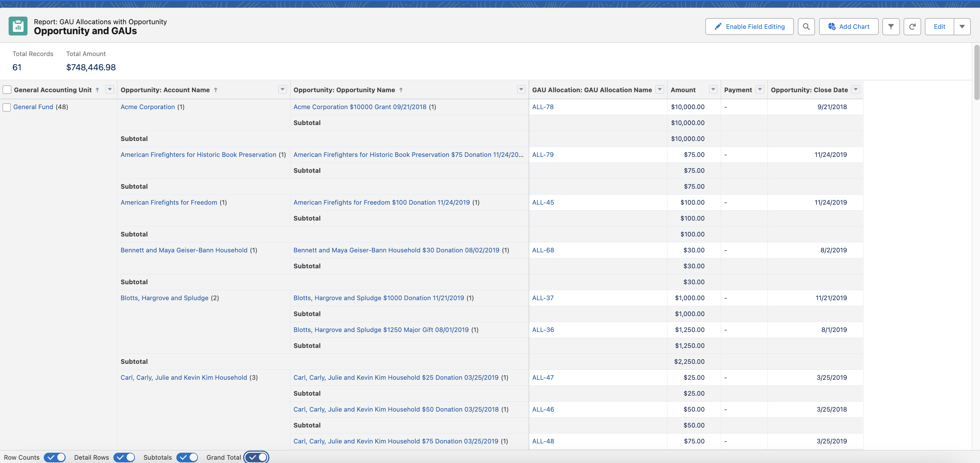
Task: Click the report clipboard icon
Action: 18,26
